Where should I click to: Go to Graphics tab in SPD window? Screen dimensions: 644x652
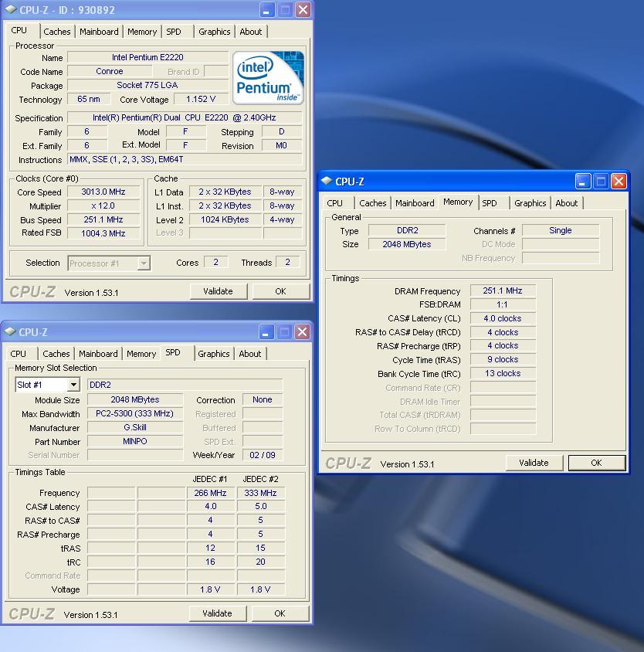click(x=213, y=354)
